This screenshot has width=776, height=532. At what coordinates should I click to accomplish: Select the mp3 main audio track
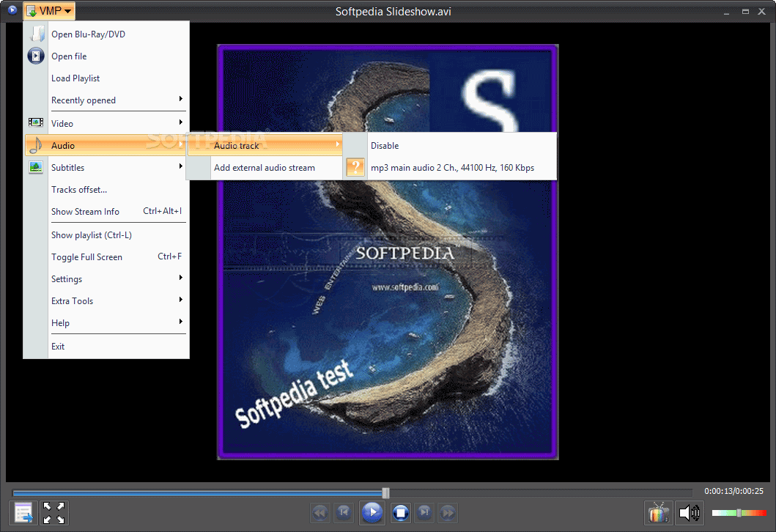click(450, 168)
